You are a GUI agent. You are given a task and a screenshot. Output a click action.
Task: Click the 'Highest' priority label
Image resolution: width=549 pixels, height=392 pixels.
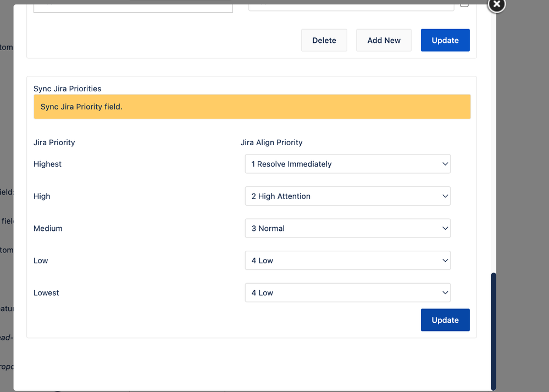(47, 164)
